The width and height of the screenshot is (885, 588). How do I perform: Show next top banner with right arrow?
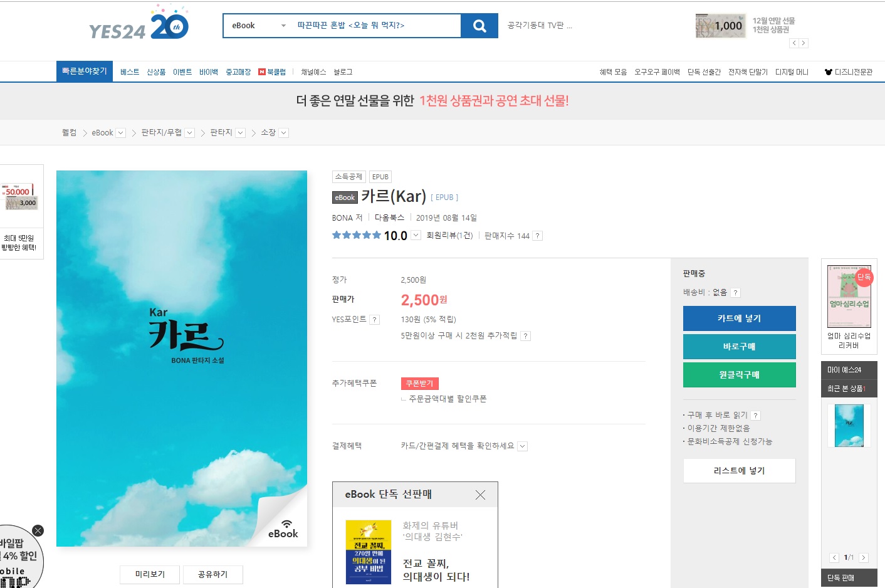click(x=804, y=43)
